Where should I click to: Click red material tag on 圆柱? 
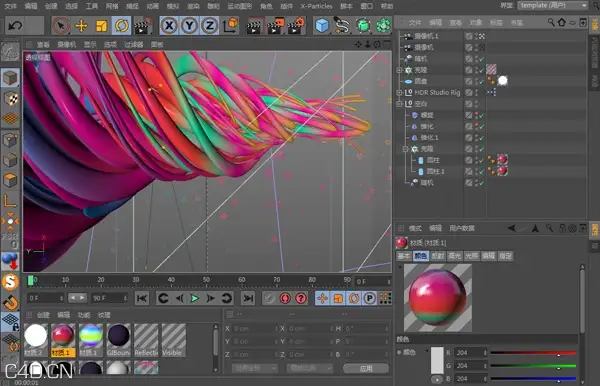tap(502, 160)
